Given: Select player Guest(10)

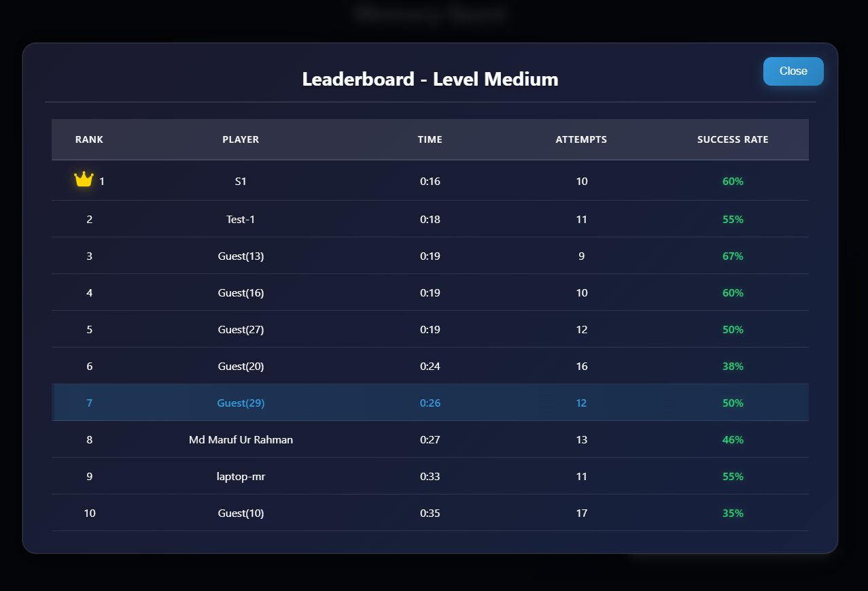Looking at the screenshot, I should pyautogui.click(x=241, y=513).
